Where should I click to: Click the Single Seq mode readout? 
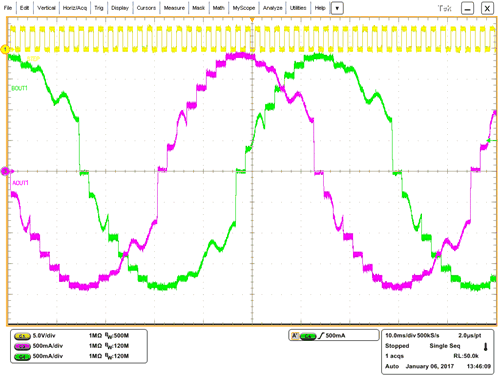(445, 346)
